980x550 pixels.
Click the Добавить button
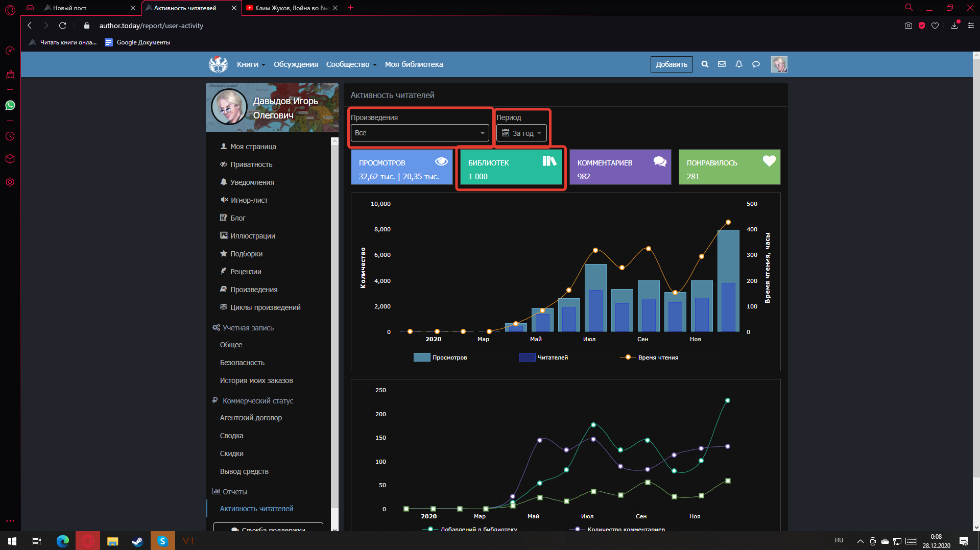[x=671, y=64]
